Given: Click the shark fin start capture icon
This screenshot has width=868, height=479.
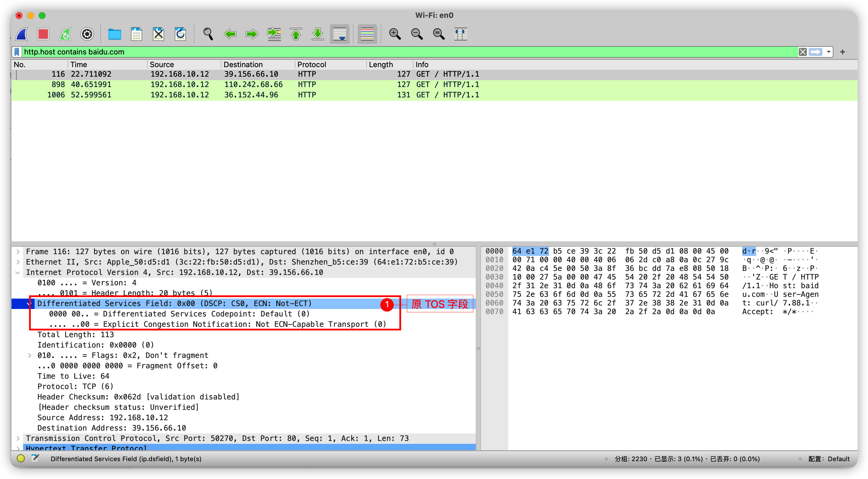Looking at the screenshot, I should tap(22, 34).
